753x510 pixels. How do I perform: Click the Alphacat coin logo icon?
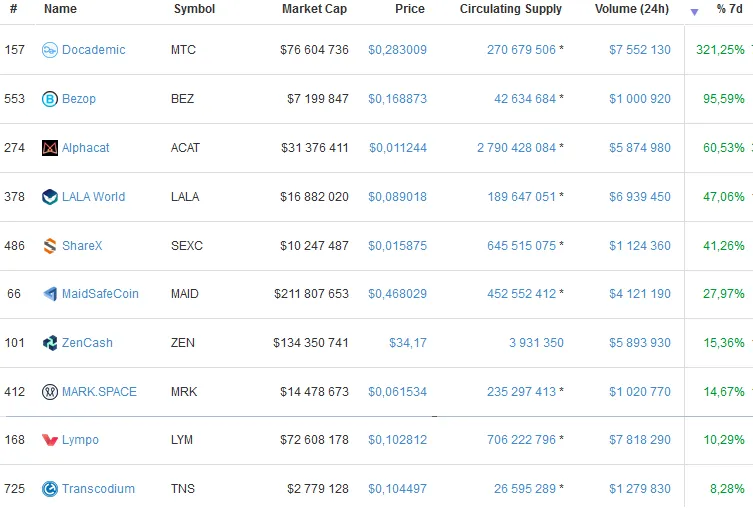click(x=50, y=148)
